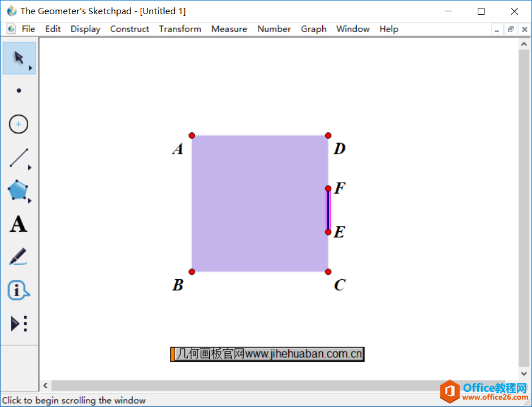Click label D text
532x407 pixels.
pyautogui.click(x=340, y=149)
